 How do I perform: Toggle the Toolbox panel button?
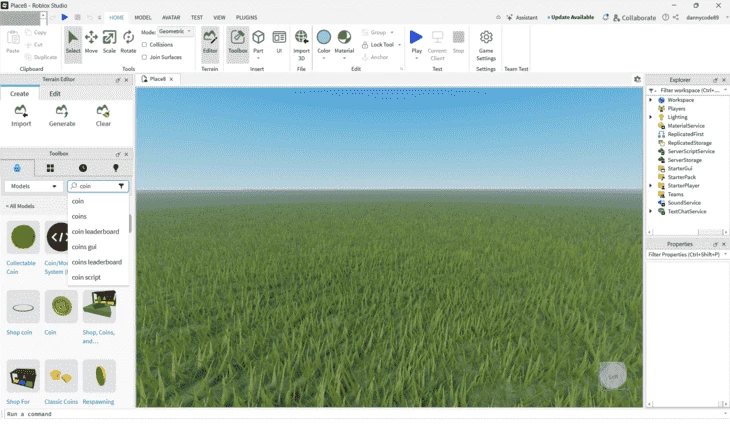coord(237,43)
